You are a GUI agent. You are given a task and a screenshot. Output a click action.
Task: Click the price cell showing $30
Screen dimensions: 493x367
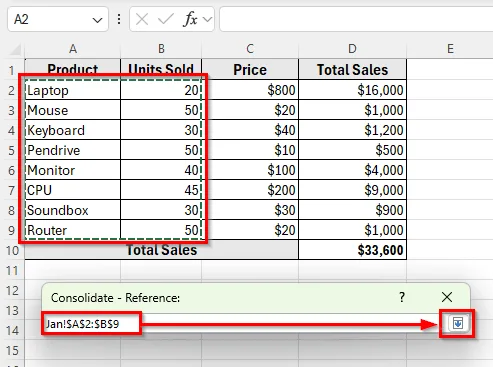tap(250, 210)
